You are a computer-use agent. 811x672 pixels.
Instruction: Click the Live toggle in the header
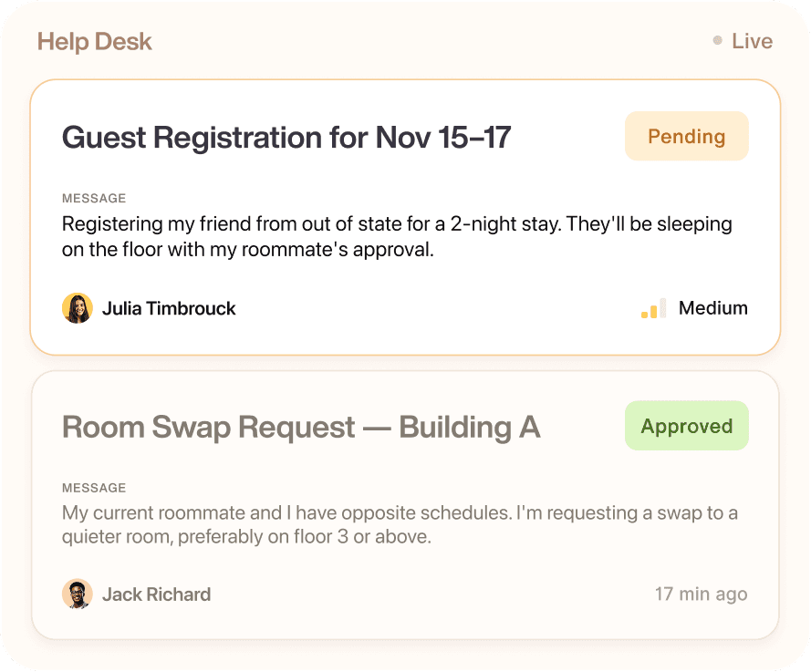point(741,40)
